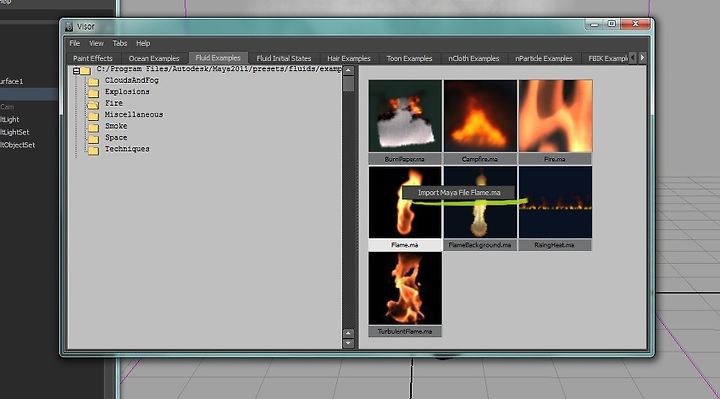Open the File menu
The image size is (720, 399).
pyautogui.click(x=75, y=43)
